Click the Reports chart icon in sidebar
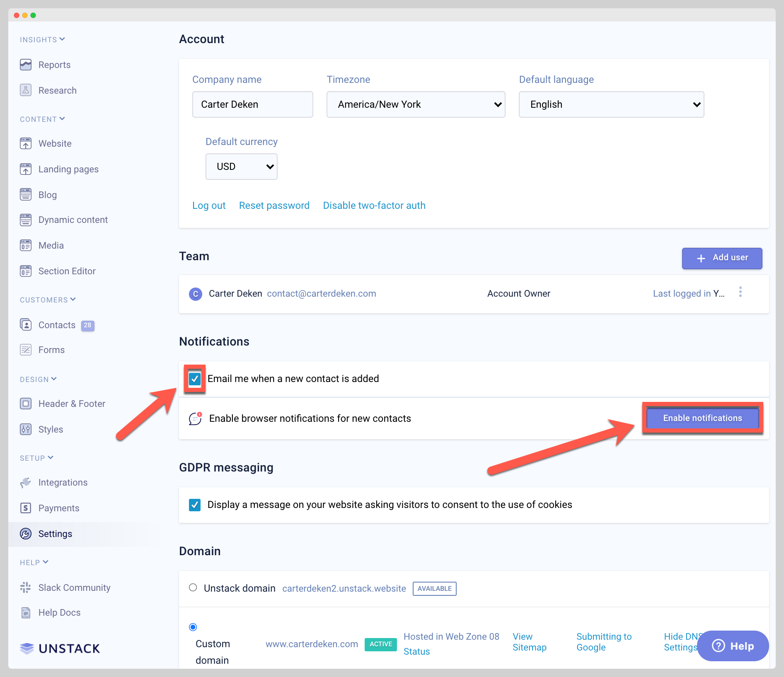The image size is (784, 677). [x=26, y=65]
